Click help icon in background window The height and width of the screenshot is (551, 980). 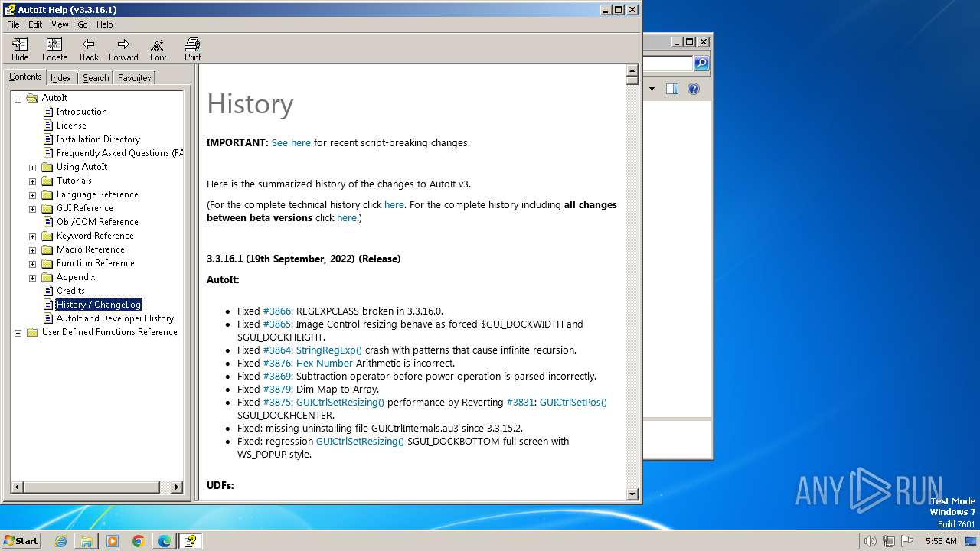[694, 89]
